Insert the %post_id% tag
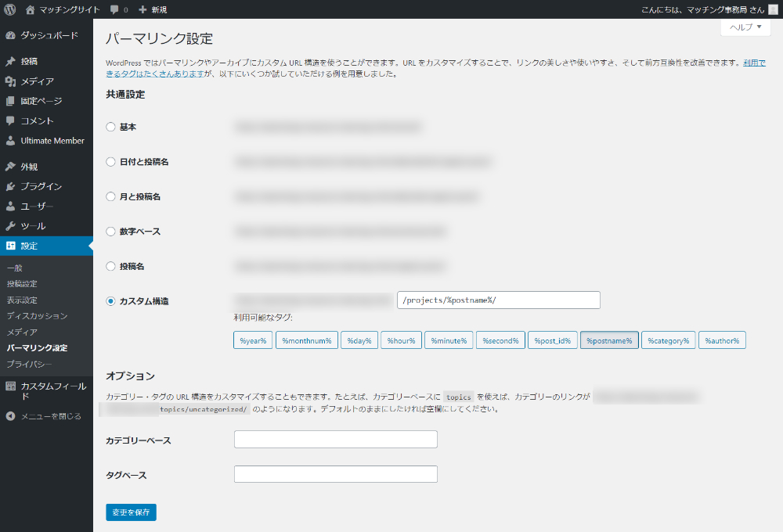The image size is (783, 532). point(552,340)
